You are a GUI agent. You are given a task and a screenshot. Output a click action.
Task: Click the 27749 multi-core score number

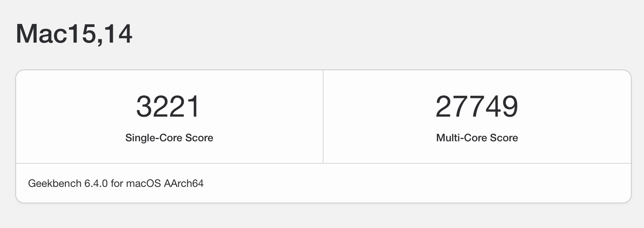click(477, 107)
